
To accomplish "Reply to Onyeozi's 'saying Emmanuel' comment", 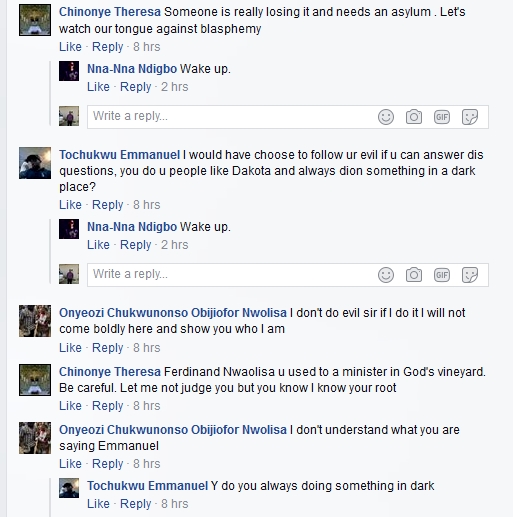I will (x=107, y=464).
